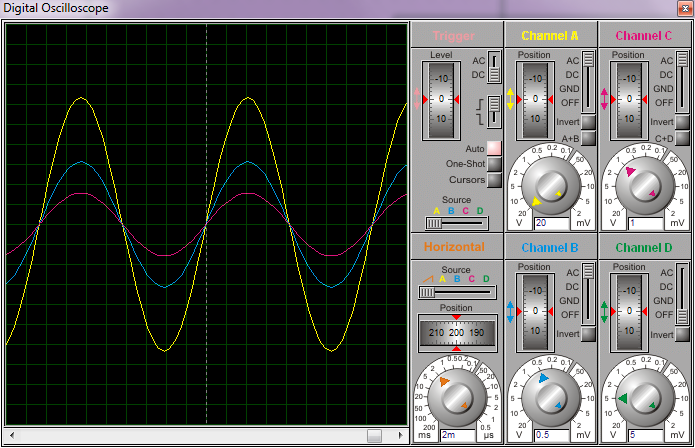The image size is (695, 448).
Task: Click Channel D green coarse pointer arrow
Action: tap(623, 398)
